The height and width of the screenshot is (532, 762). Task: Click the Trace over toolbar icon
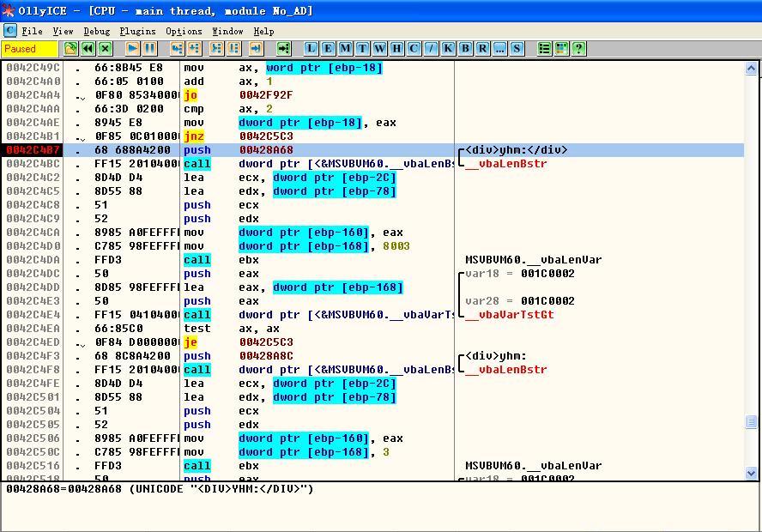(x=234, y=49)
